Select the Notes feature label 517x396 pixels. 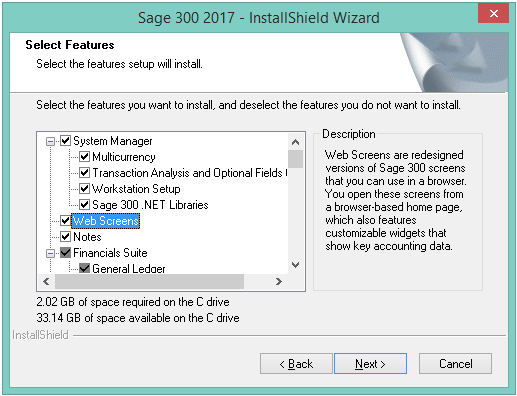coord(87,237)
